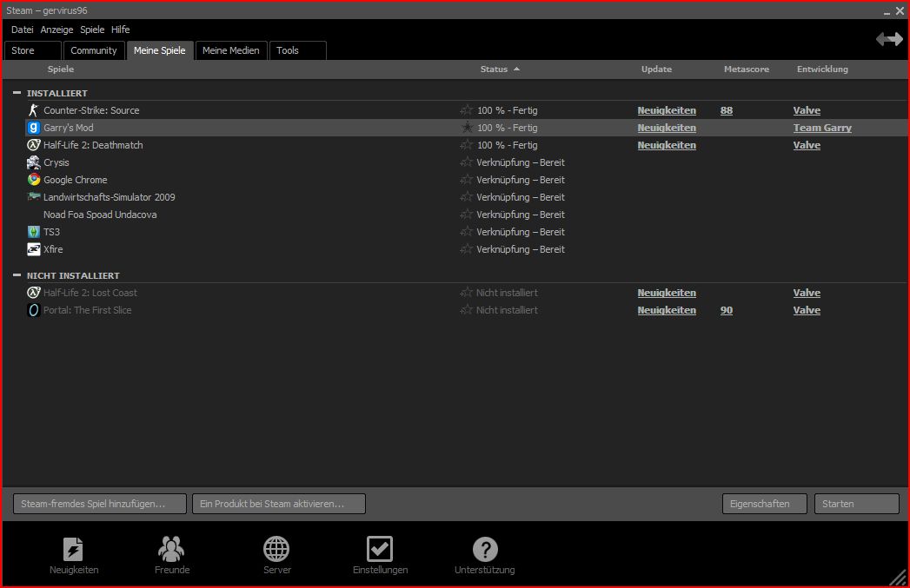
Task: Open Neuigkeiten news icon in bottom bar
Action: tap(74, 549)
